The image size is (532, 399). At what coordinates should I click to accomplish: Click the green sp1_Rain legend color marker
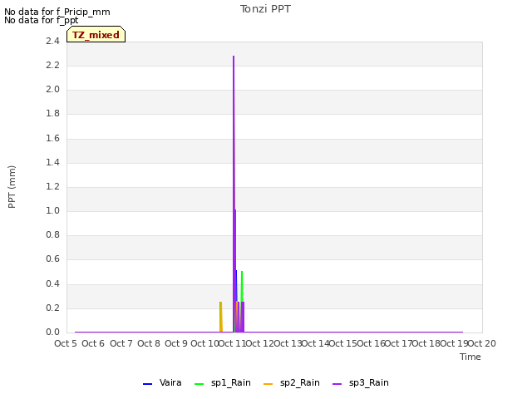(199, 384)
